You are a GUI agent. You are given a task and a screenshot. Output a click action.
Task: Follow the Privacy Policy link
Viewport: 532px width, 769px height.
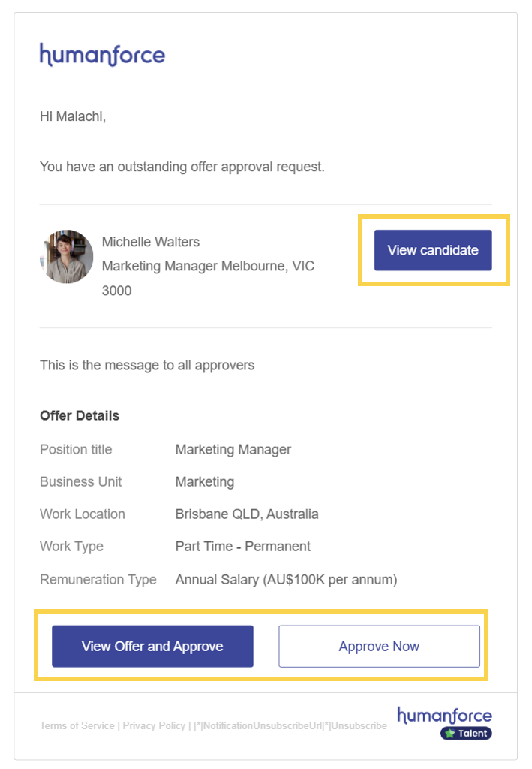[154, 726]
